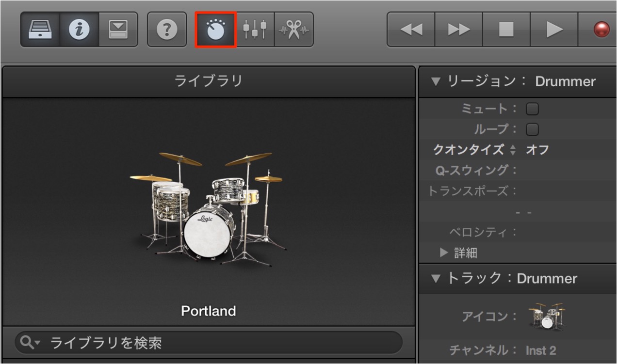
Task: Select the オフ quantize value
Action: pos(537,150)
